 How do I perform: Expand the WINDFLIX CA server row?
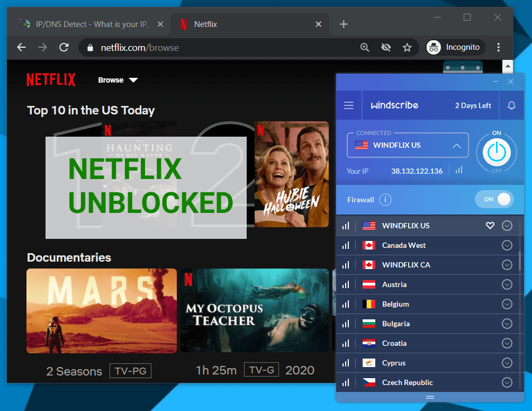507,265
